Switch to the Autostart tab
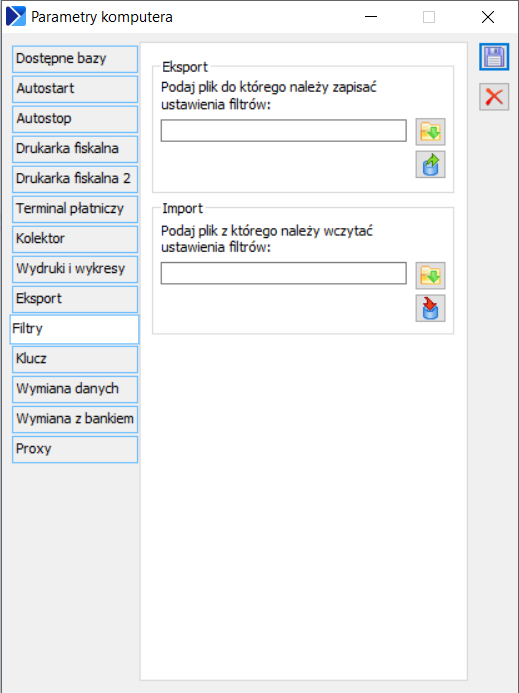This screenshot has height=693, width=519. click(x=75, y=89)
